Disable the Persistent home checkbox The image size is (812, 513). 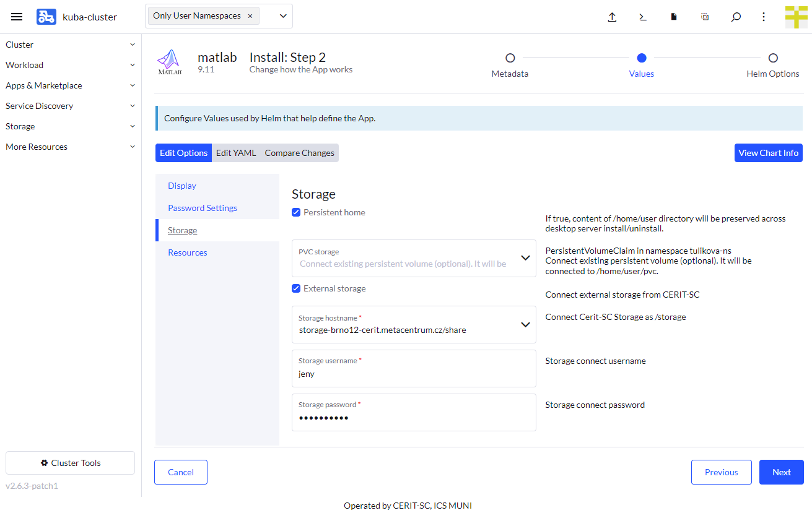(296, 212)
